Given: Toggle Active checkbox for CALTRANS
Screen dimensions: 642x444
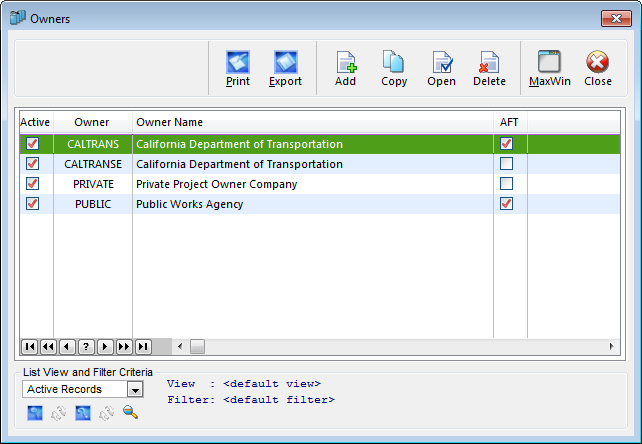Looking at the screenshot, I should 32,143.
